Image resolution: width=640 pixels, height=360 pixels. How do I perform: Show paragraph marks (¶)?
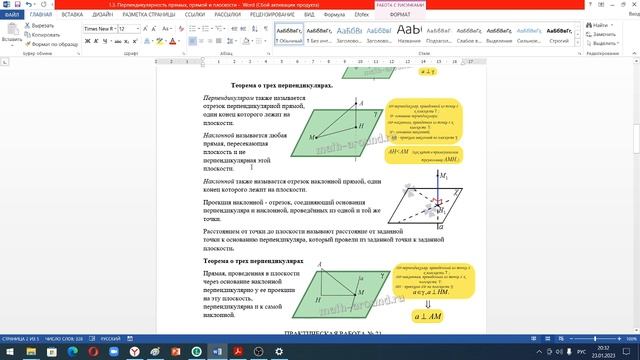click(266, 29)
